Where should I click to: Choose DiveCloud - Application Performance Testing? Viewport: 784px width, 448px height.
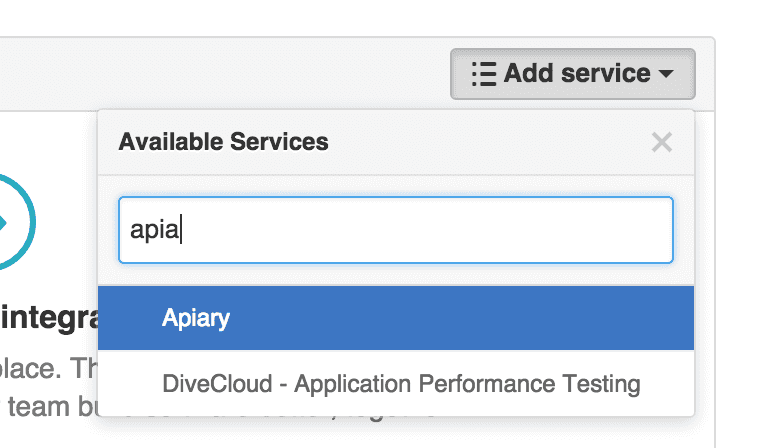[400, 383]
